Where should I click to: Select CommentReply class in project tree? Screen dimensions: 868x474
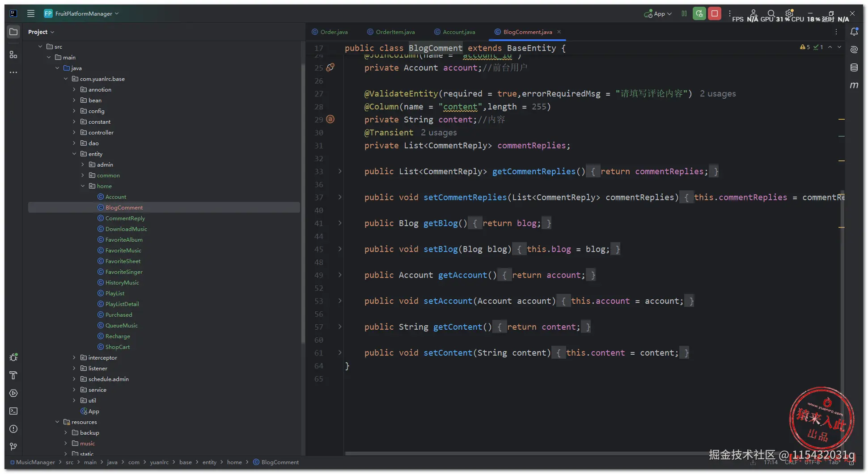[x=125, y=218]
